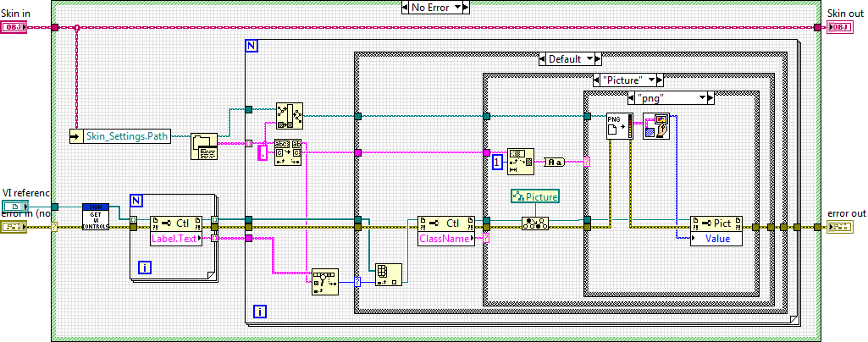Select the Picture class specifier constant
This screenshot has height=342, width=868.
[x=534, y=196]
